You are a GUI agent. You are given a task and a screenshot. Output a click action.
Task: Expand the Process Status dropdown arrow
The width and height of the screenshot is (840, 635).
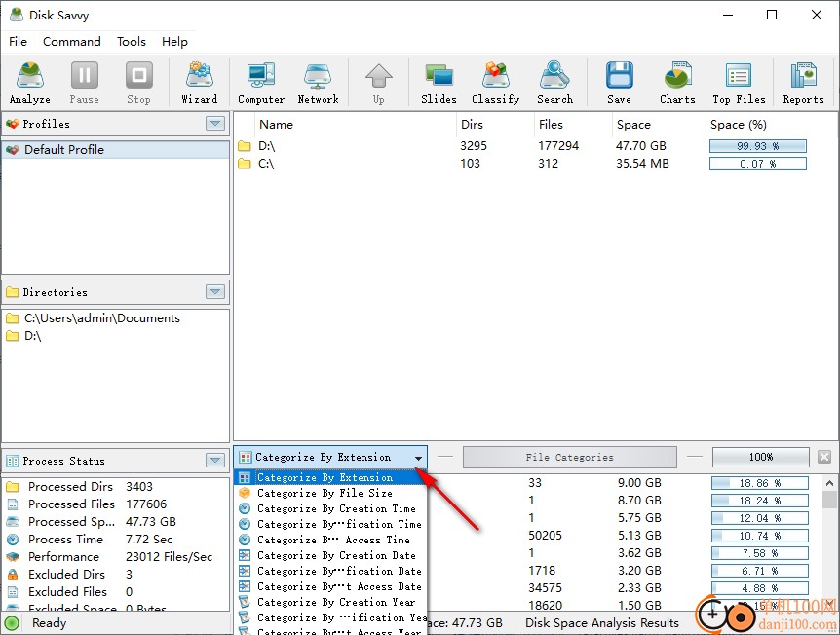(215, 460)
